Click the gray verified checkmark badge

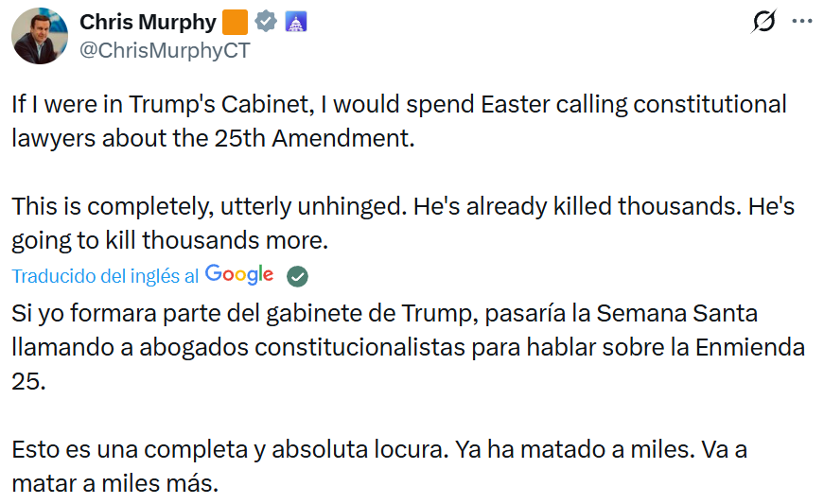point(266,22)
